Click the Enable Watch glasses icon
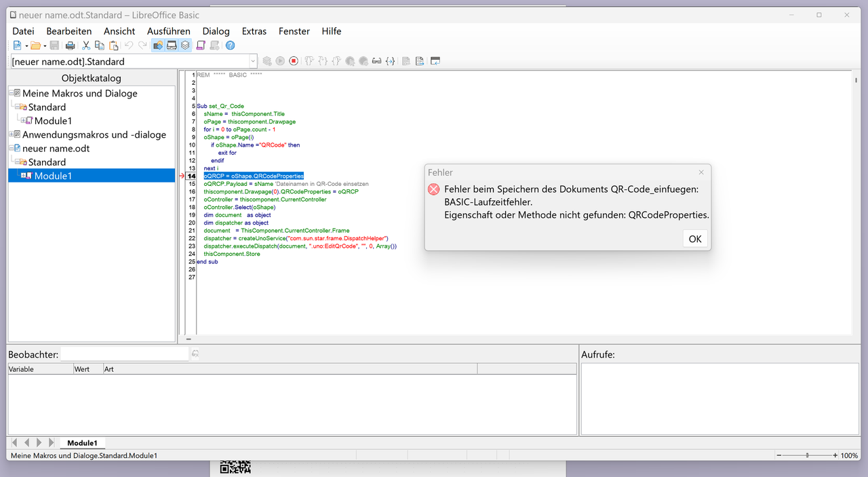 [x=376, y=61]
